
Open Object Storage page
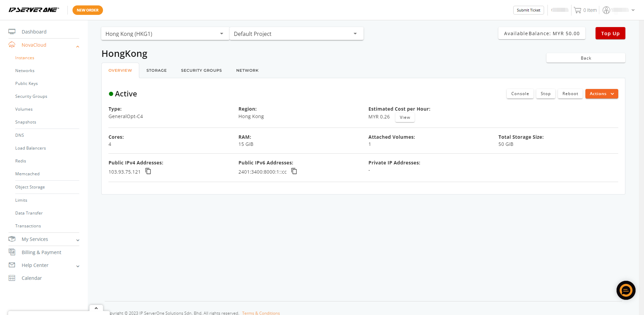click(30, 187)
